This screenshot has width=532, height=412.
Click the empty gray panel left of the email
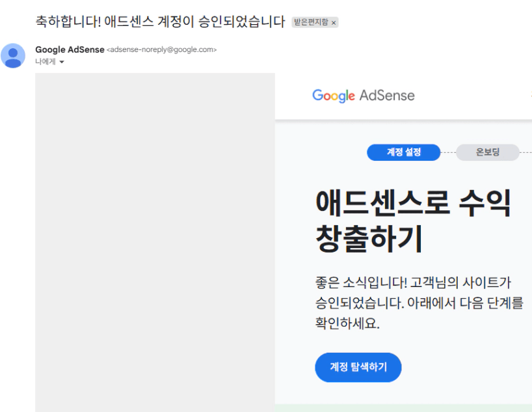point(155,242)
